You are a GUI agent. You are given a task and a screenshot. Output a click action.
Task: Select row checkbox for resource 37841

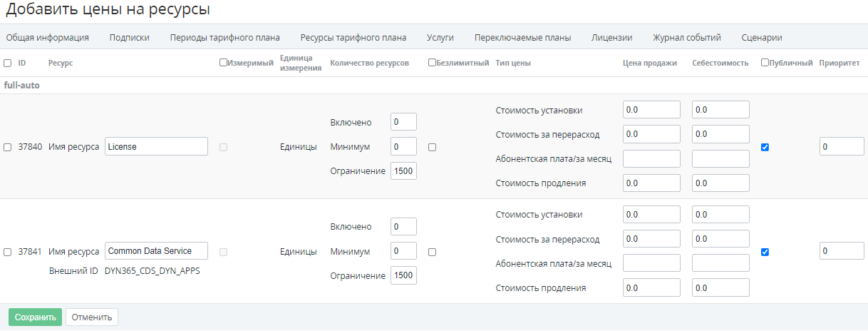(8, 253)
